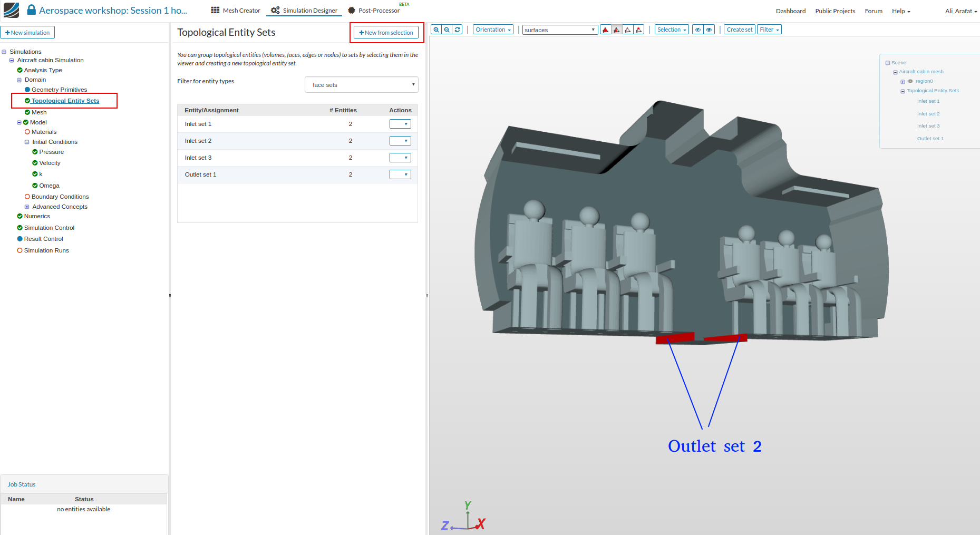Open the Dashboard page

tap(791, 11)
